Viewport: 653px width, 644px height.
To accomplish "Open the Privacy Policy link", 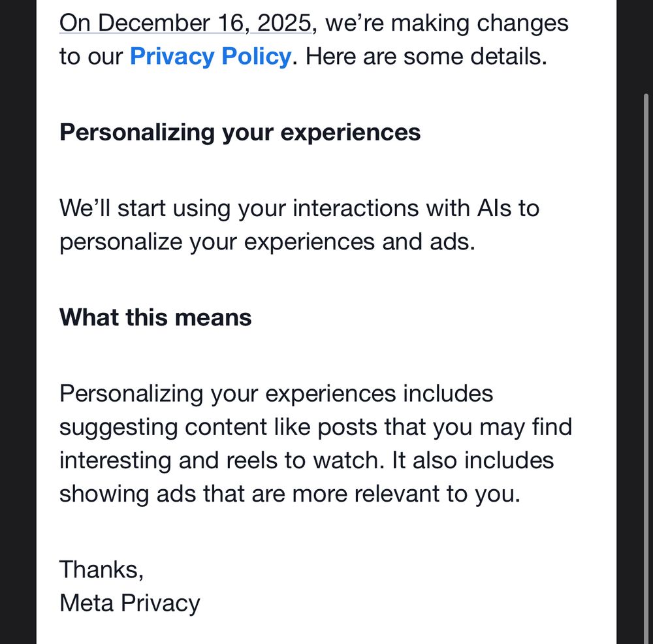I will [210, 56].
